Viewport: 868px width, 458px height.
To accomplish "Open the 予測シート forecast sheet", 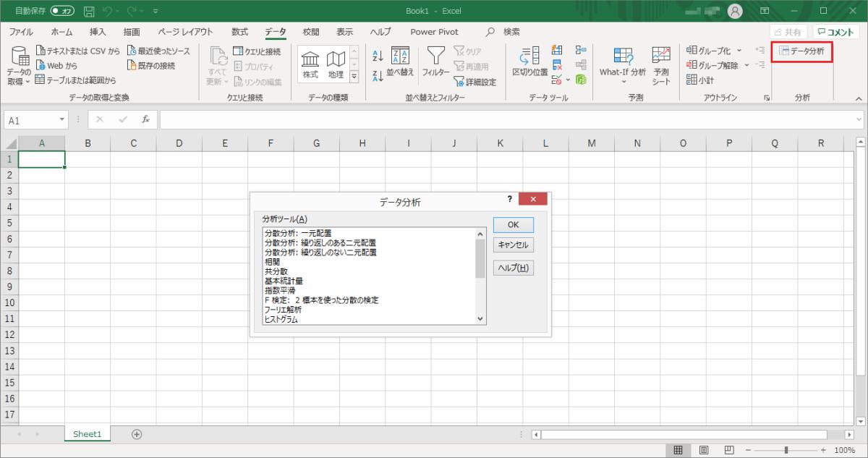I will pos(661,65).
